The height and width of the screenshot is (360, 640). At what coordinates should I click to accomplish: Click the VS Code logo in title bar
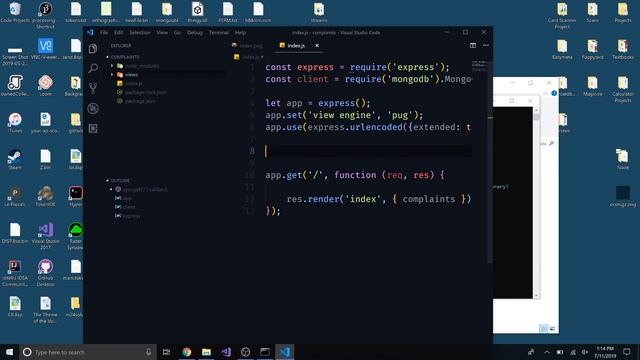90,32
